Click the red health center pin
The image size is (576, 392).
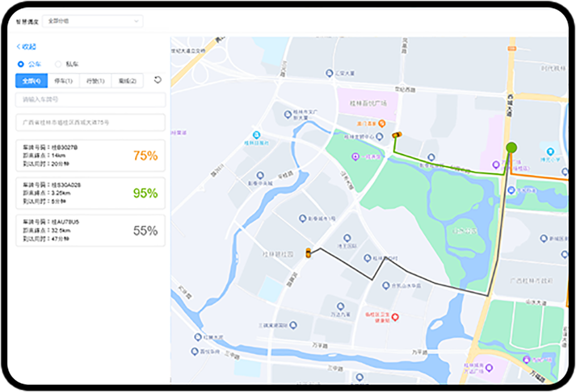click(x=395, y=316)
